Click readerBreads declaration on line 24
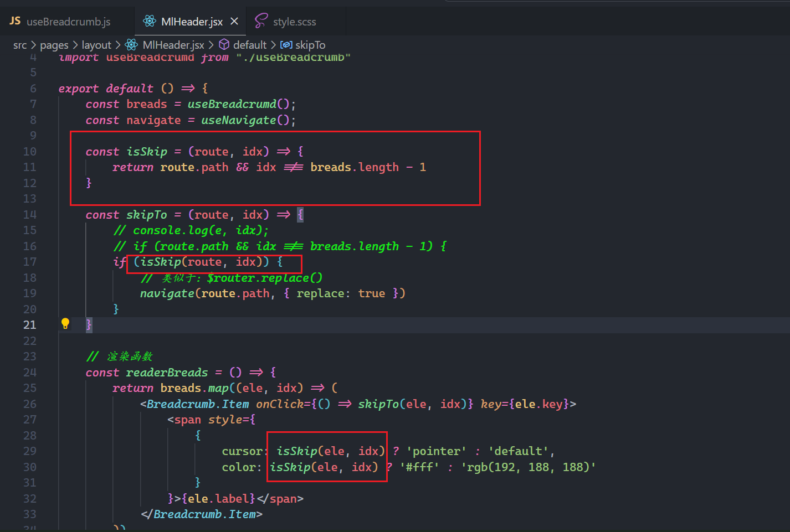This screenshot has width=790, height=532. [x=167, y=373]
